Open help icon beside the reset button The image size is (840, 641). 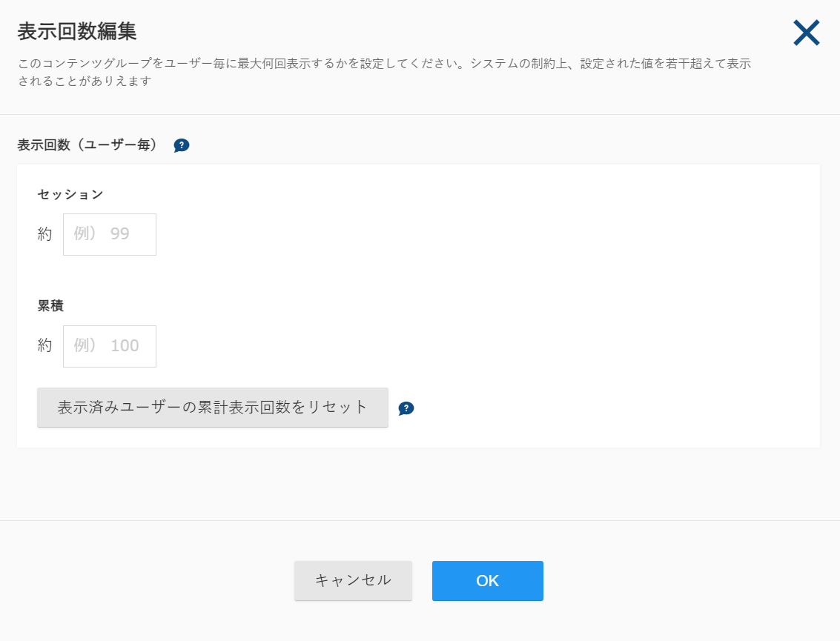pos(406,408)
